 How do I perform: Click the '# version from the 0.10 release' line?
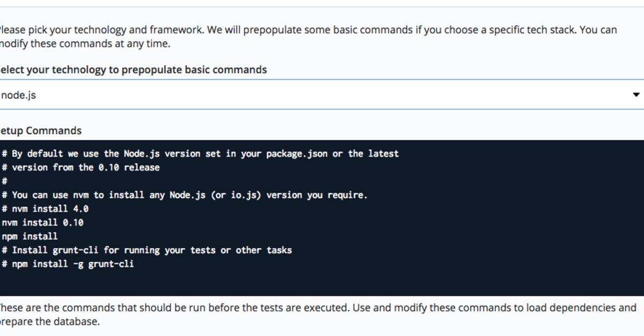pos(80,167)
